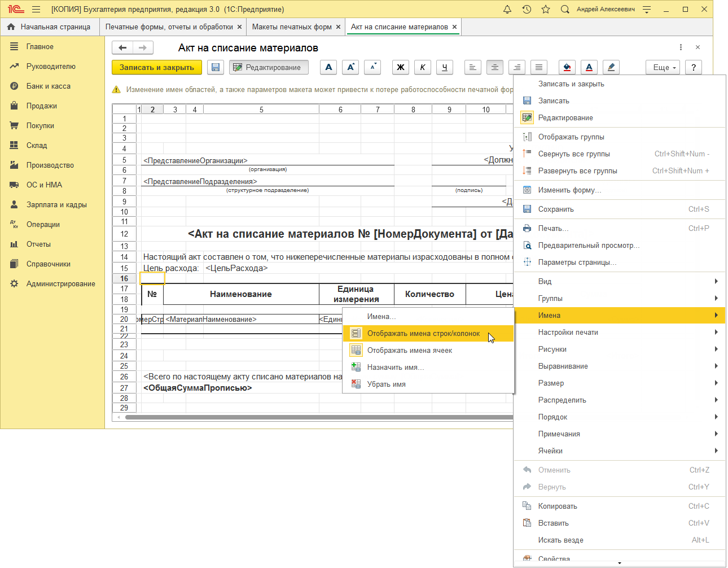Open help with the question mark button

coord(694,67)
